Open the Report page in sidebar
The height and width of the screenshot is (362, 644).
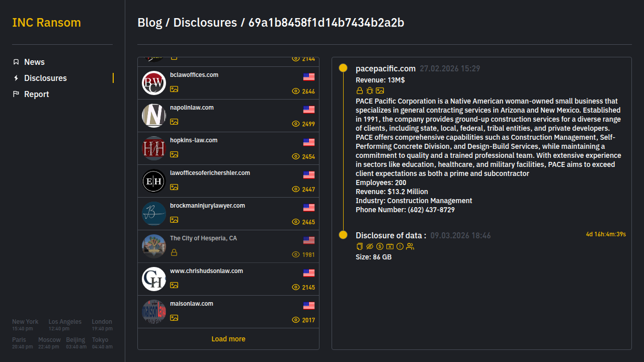tap(36, 94)
